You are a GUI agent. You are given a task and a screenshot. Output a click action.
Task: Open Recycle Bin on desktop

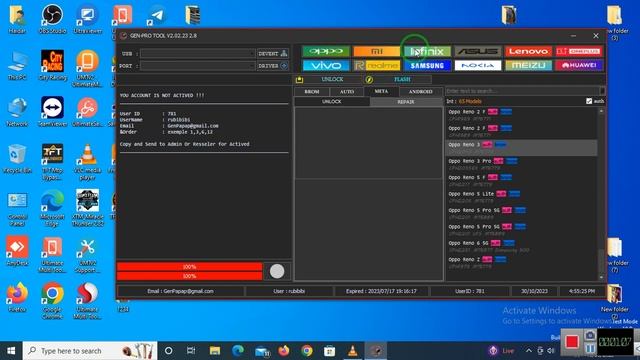point(17,158)
